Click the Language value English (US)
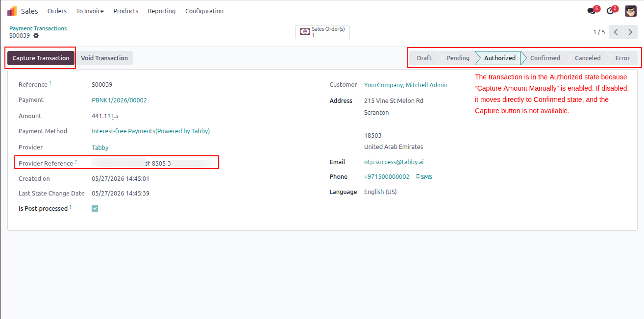644x319 pixels. pyautogui.click(x=380, y=192)
